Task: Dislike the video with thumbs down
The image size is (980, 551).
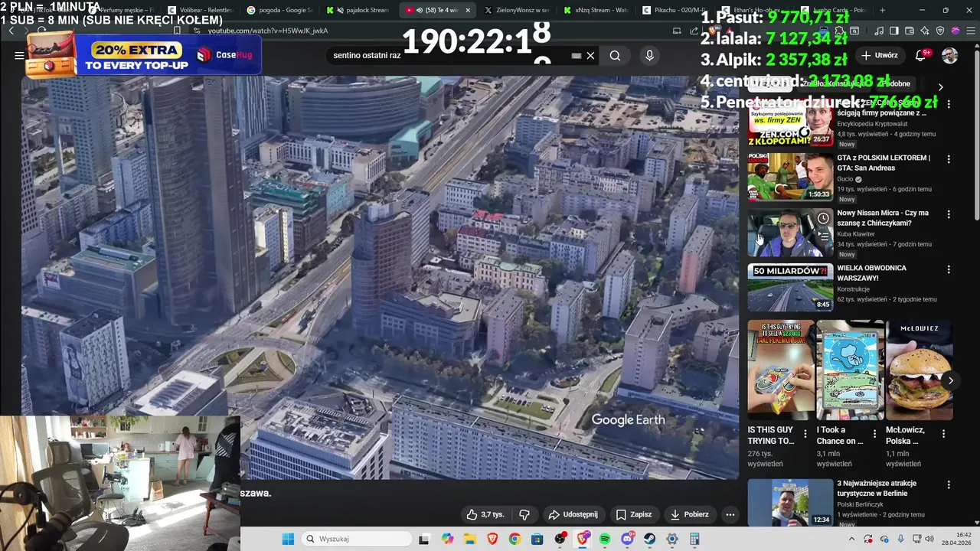Action: coord(524,514)
